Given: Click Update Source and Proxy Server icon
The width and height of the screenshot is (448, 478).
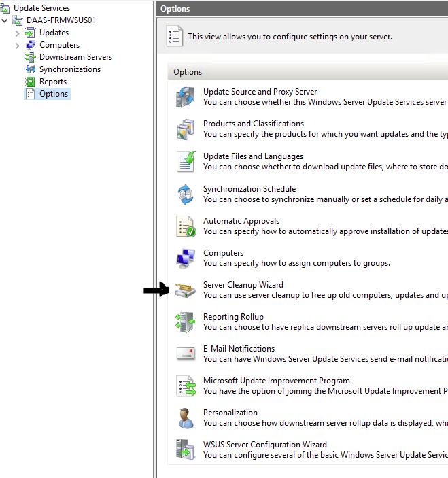Looking at the screenshot, I should tap(186, 97).
